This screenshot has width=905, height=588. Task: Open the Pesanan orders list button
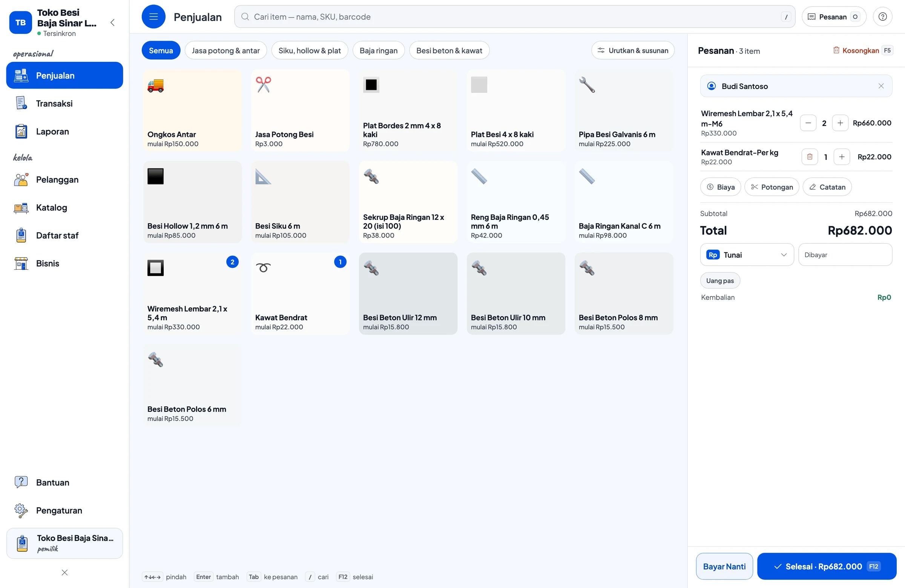click(834, 17)
